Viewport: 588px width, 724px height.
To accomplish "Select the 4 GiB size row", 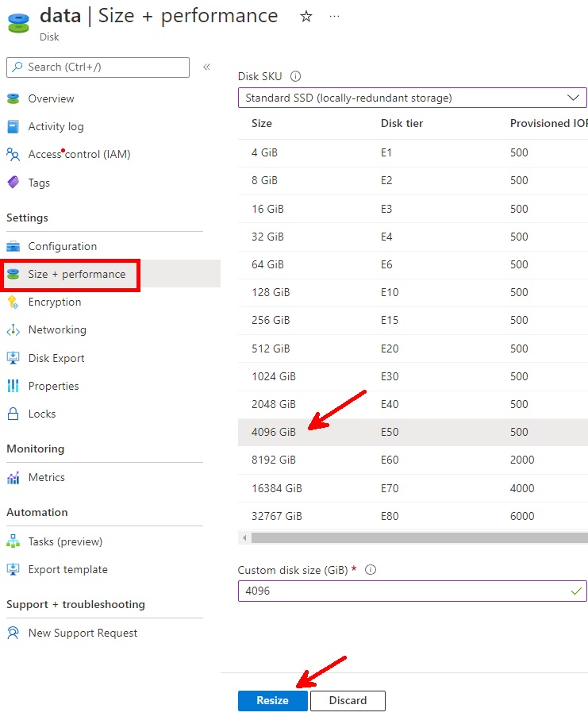I will [413, 153].
